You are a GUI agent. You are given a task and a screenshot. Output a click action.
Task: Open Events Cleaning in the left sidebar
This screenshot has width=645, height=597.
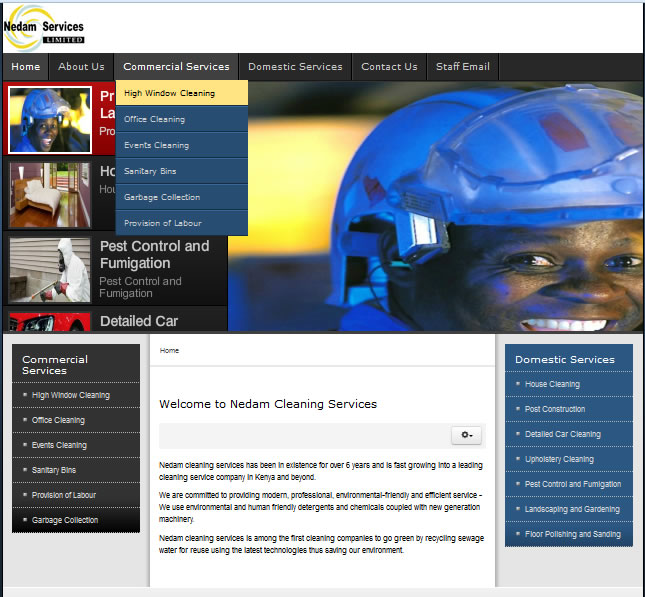(x=59, y=445)
